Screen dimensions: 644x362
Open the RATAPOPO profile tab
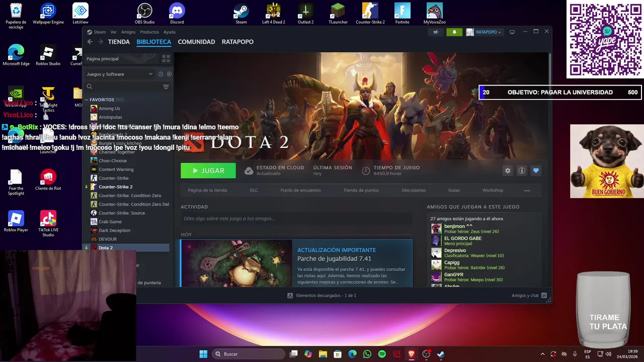(x=237, y=42)
